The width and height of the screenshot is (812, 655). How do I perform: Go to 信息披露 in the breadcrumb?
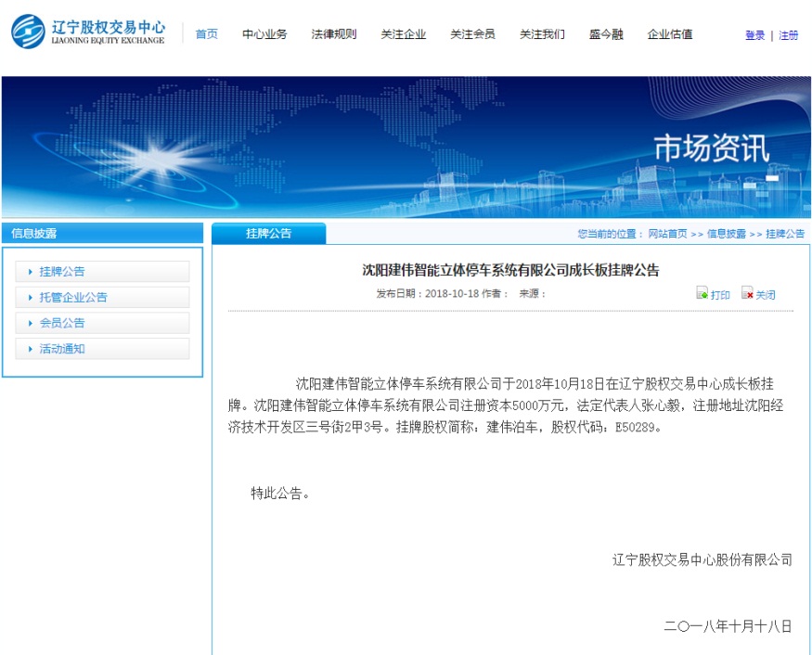click(x=727, y=234)
